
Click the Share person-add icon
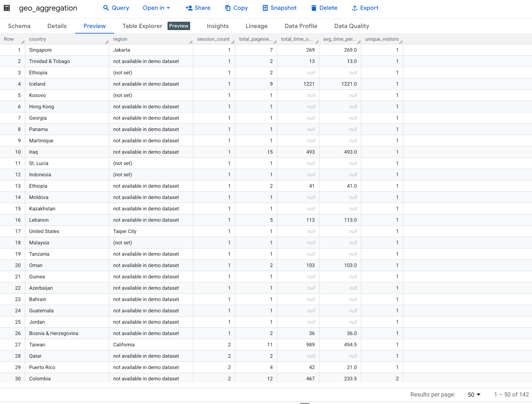(189, 8)
